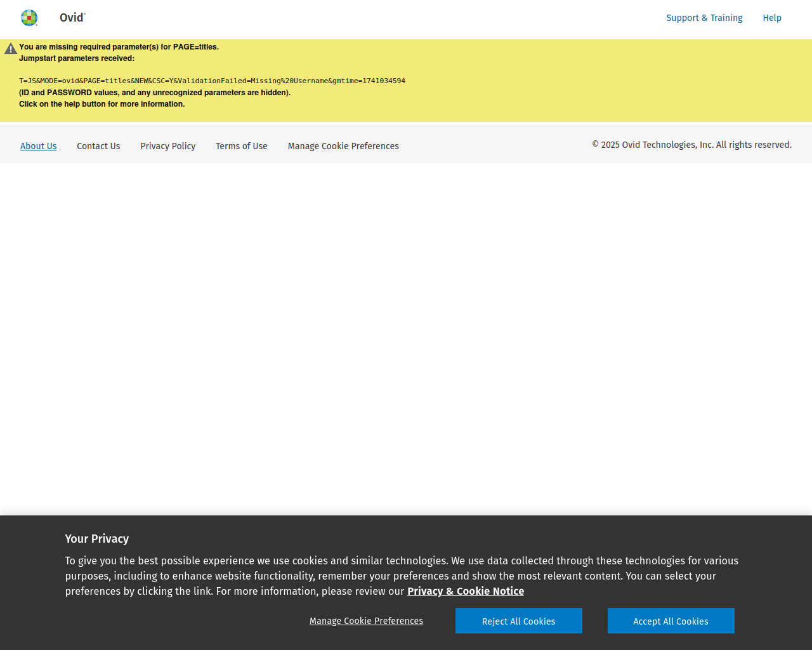Click Accept All Cookies button

pos(671,621)
